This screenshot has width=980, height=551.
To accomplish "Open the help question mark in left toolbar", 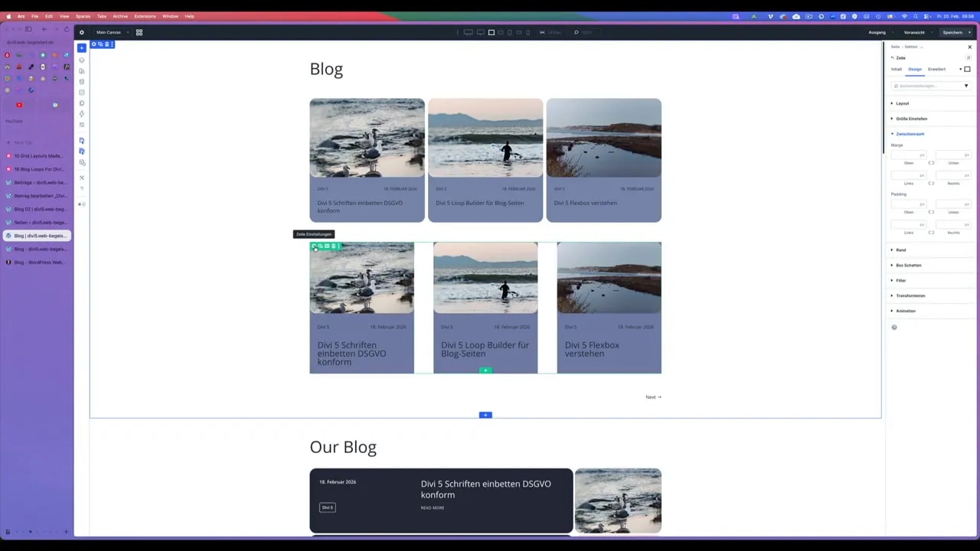I will tap(82, 188).
